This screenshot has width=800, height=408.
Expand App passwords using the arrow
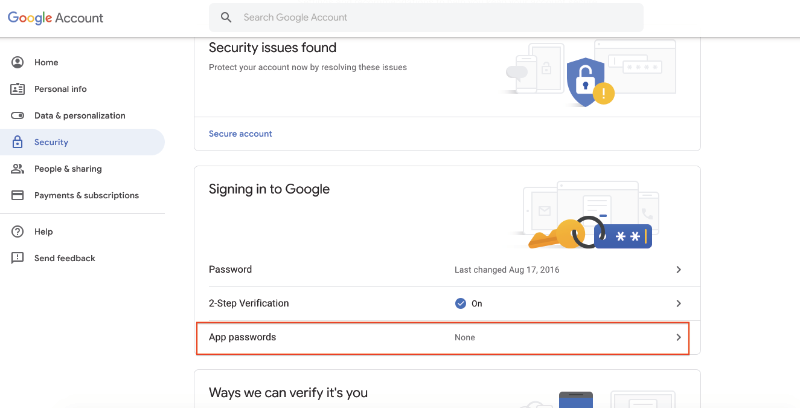(x=679, y=337)
